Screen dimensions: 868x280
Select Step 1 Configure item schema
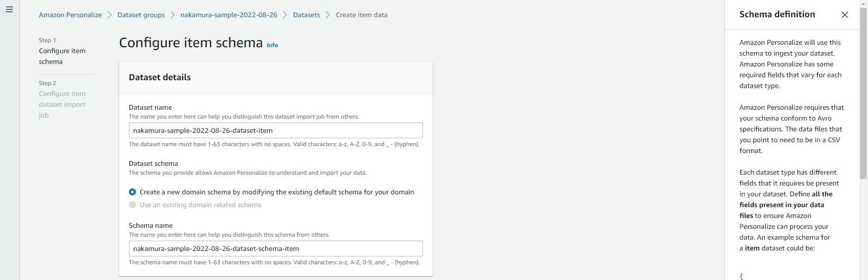62,56
